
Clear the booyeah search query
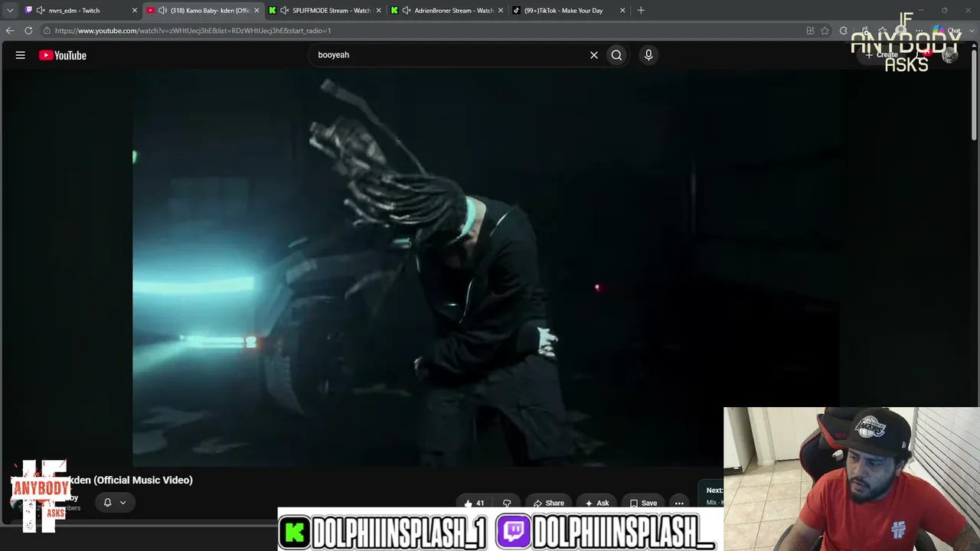[x=593, y=55]
